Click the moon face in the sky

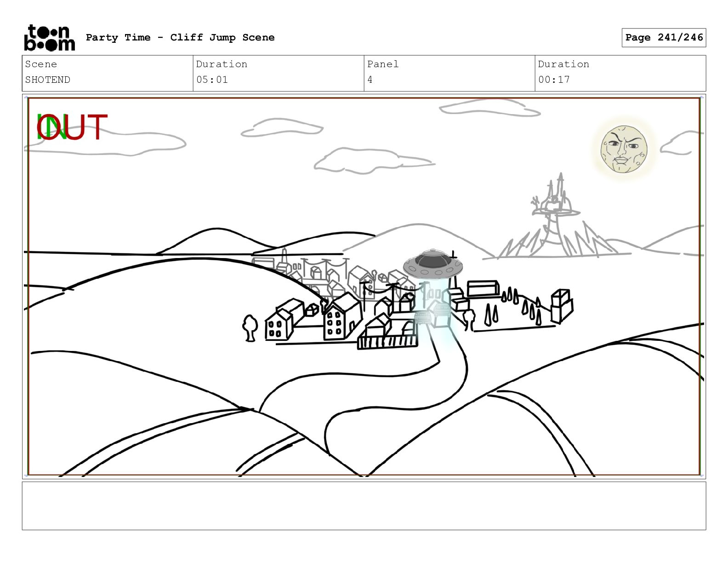624,149
